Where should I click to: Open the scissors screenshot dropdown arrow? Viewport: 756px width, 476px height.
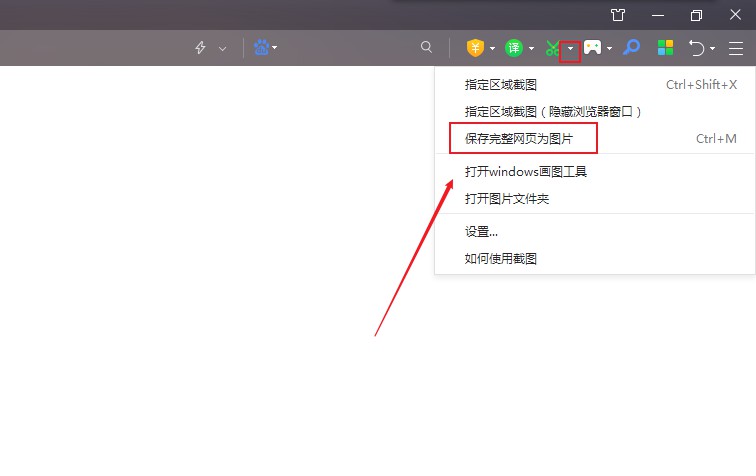point(570,48)
